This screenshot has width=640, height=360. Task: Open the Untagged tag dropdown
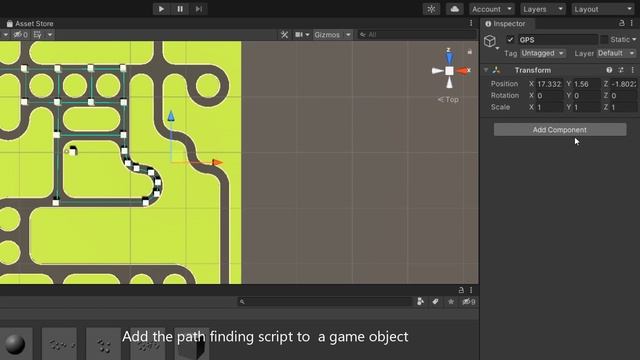542,53
